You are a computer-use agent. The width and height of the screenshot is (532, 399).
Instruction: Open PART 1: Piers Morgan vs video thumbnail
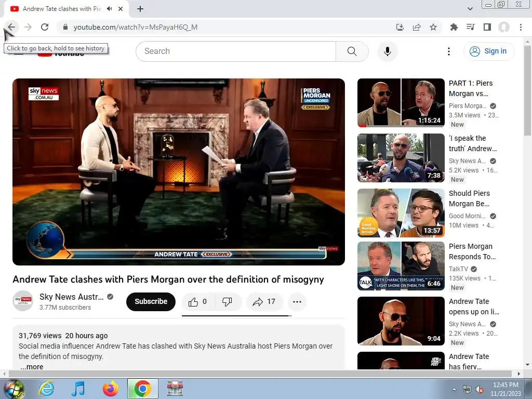pyautogui.click(x=401, y=103)
